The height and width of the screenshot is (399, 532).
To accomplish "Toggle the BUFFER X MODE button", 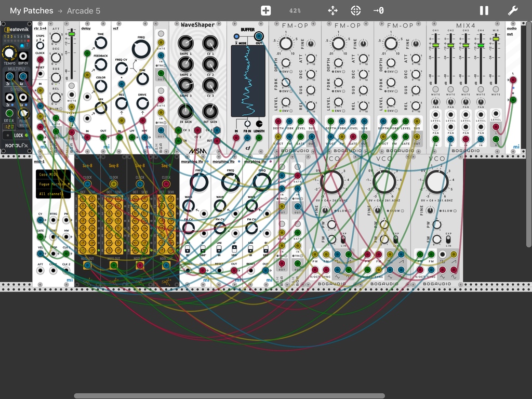I will pyautogui.click(x=236, y=36).
